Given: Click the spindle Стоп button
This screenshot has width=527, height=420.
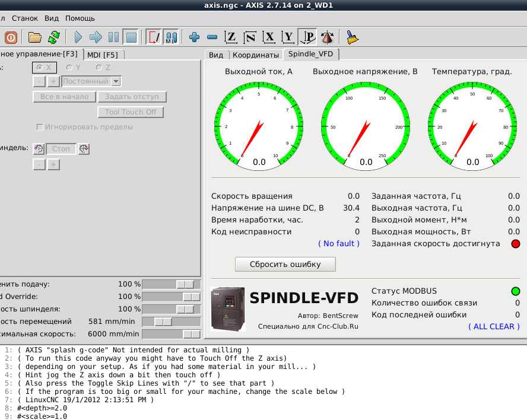Looking at the screenshot, I should coord(61,149).
